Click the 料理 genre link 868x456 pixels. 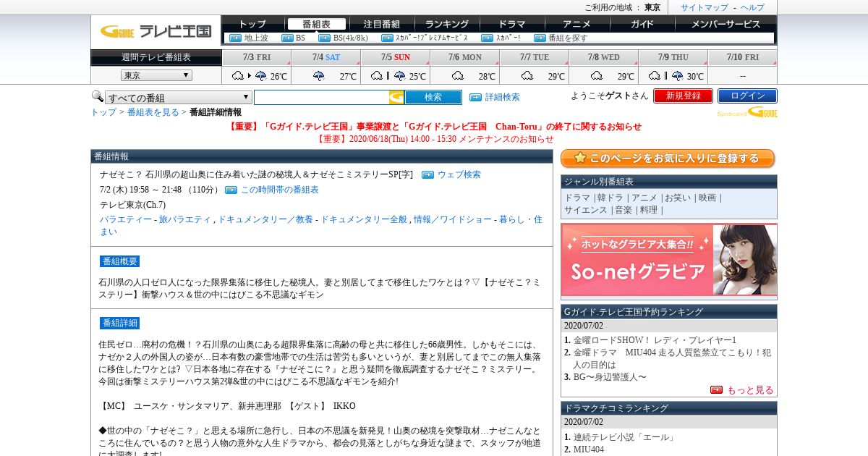[648, 210]
